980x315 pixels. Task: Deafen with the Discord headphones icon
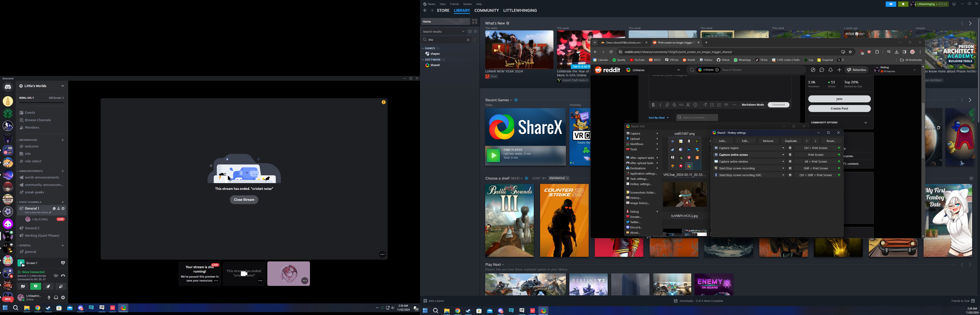click(x=56, y=297)
